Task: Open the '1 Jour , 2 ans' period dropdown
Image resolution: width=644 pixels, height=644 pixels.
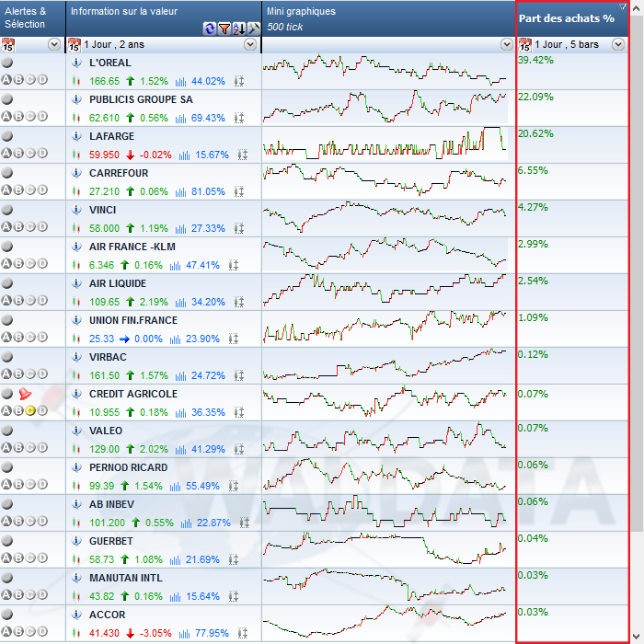Action: click(x=250, y=44)
